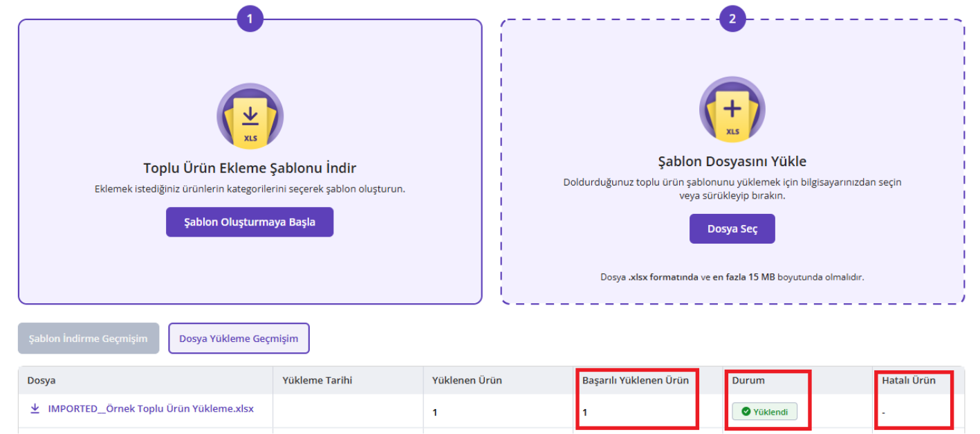Click the Yüklenen Ürün column header
The width and height of the screenshot is (980, 434).
click(x=467, y=381)
